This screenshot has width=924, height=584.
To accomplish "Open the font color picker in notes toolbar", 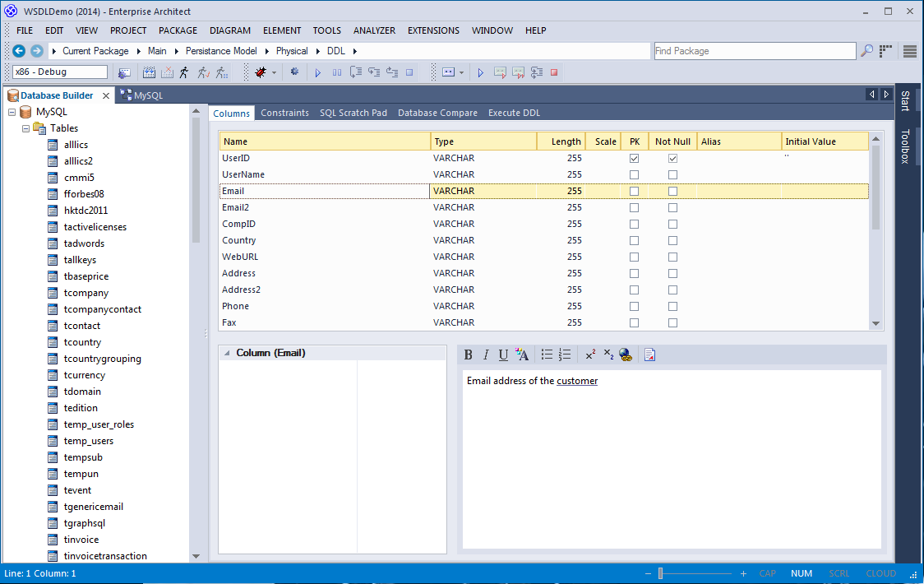I will pos(523,355).
